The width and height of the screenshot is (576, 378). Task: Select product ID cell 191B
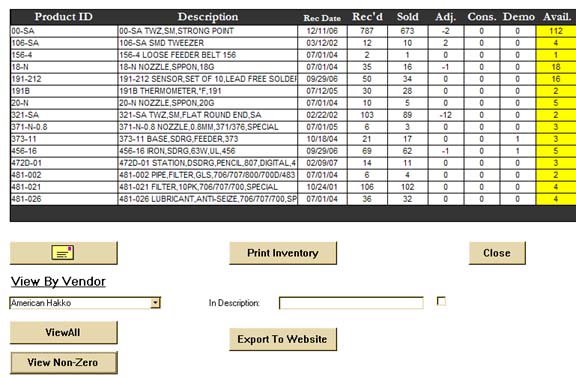(x=64, y=91)
